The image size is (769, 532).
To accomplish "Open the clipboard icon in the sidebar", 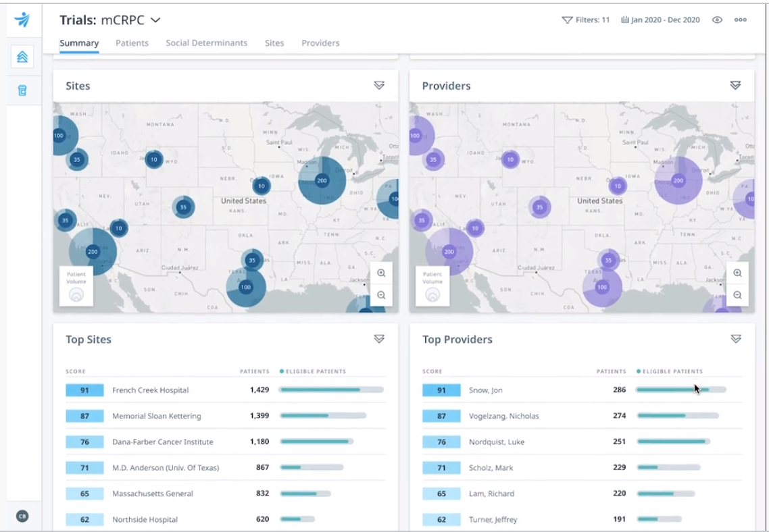I will click(22, 90).
